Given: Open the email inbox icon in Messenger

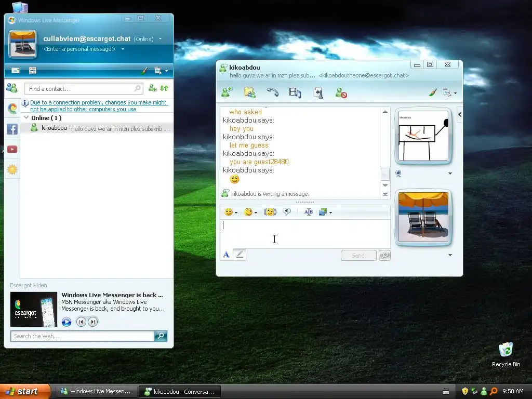Looking at the screenshot, I should pyautogui.click(x=15, y=70).
